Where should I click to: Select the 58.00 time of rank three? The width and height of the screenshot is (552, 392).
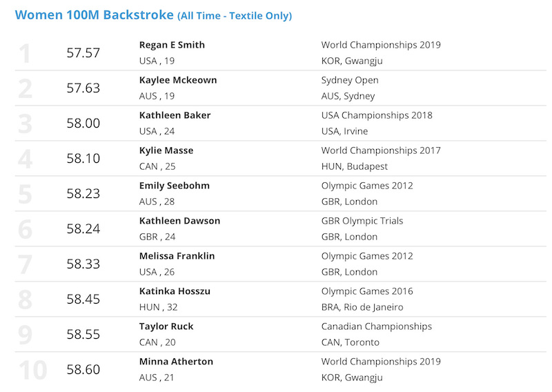pos(83,124)
